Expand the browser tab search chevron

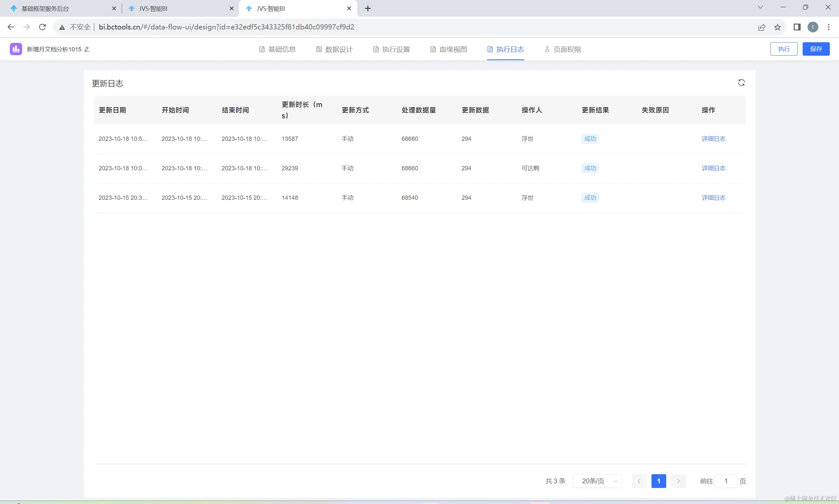pyautogui.click(x=760, y=8)
